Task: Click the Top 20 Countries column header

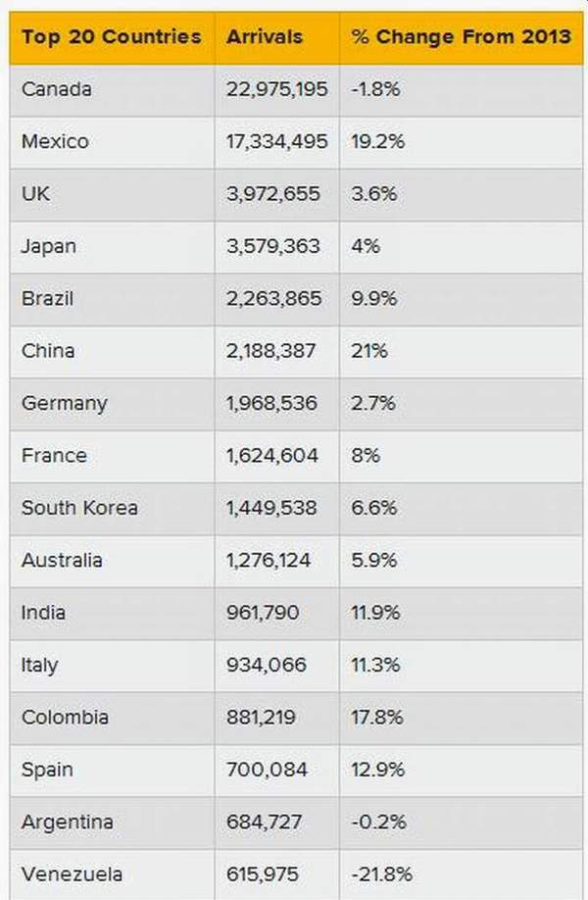Action: pos(112,36)
